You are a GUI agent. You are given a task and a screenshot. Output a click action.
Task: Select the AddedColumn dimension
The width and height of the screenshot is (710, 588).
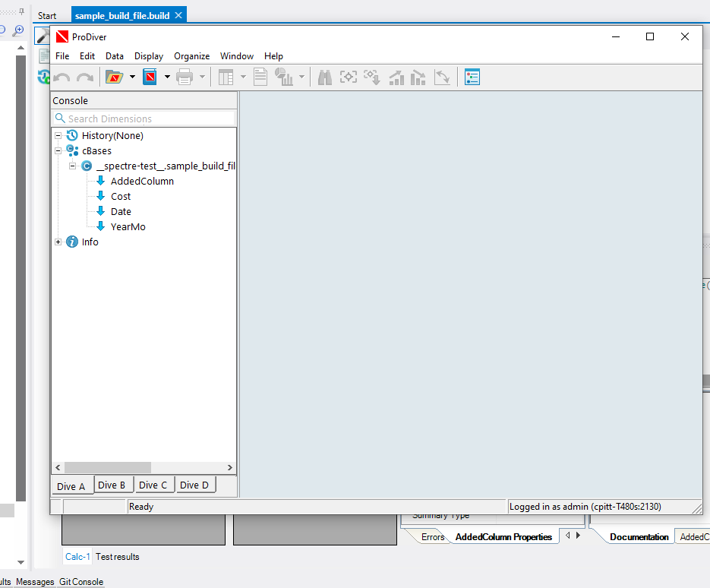[142, 181]
